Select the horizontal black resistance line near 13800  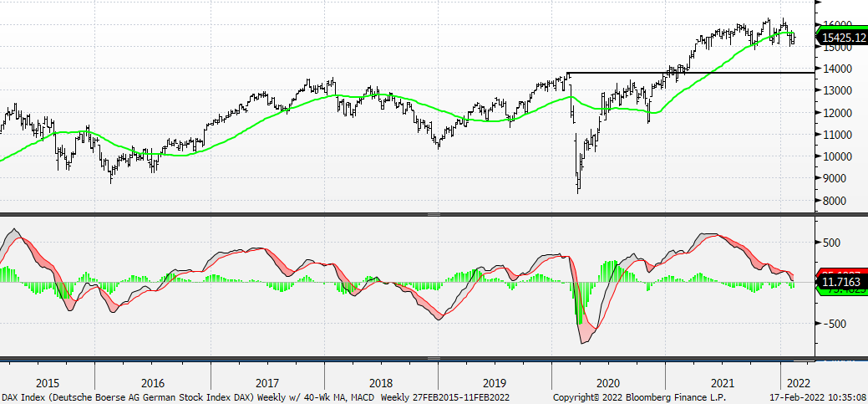click(692, 73)
